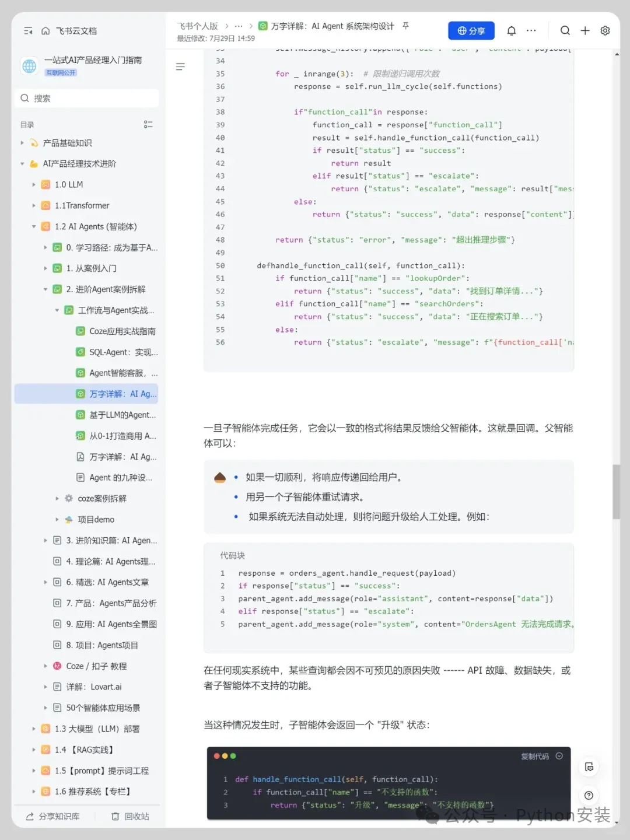Screen dimensions: 630x840
Task: Expand the 1.6 推荐系统【专栏】 folder
Action: coord(34,792)
